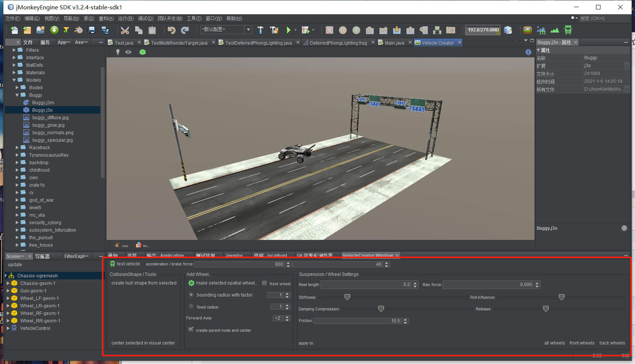
Task: Toggle the light bulb in viewport toolbar
Action: (118, 52)
